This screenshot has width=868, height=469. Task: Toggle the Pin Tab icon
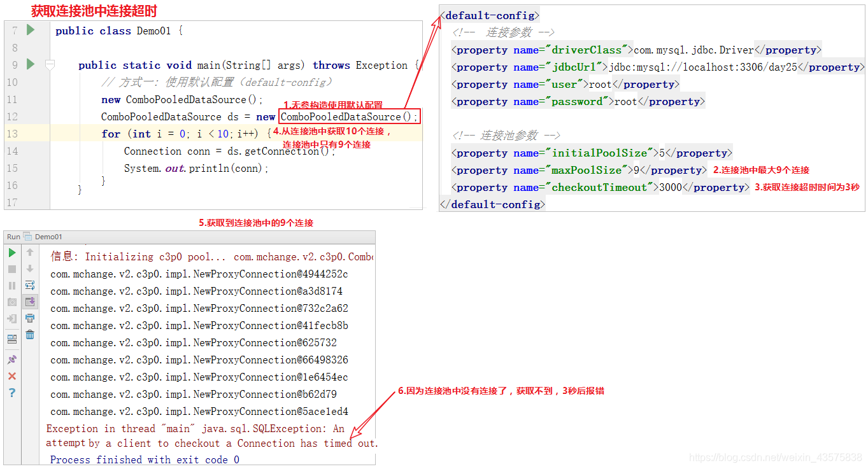click(12, 360)
